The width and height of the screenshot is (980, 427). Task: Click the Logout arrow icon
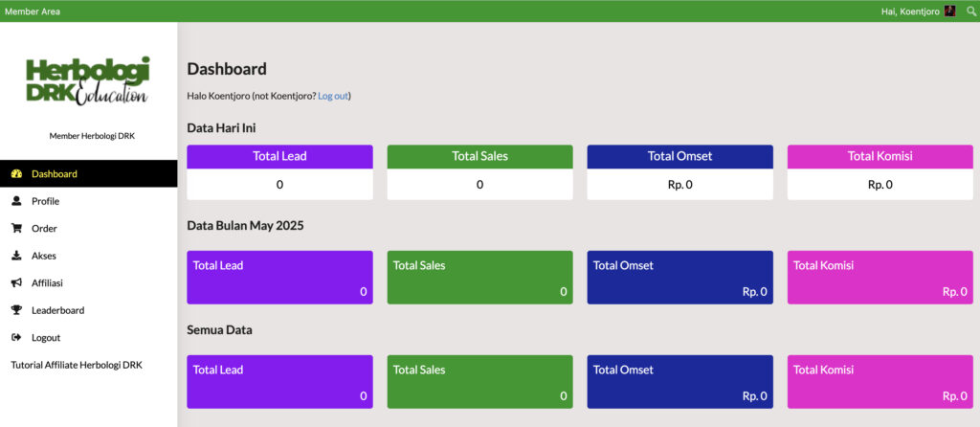[17, 338]
